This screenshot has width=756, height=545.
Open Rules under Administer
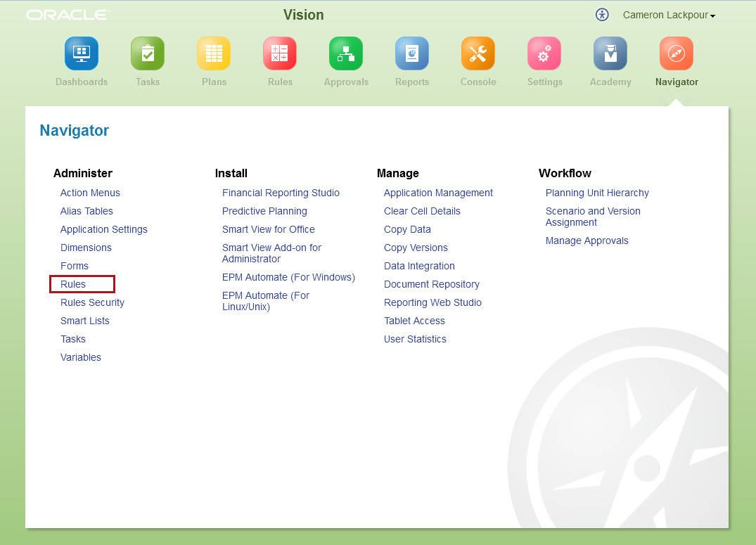click(73, 284)
